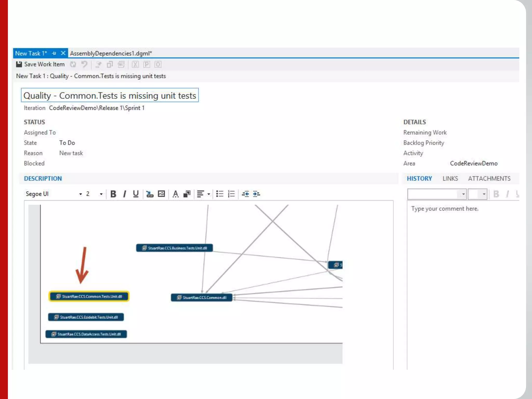Image resolution: width=532 pixels, height=399 pixels.
Task: Expand the Segoe UI font dropdown
Action: pos(81,194)
